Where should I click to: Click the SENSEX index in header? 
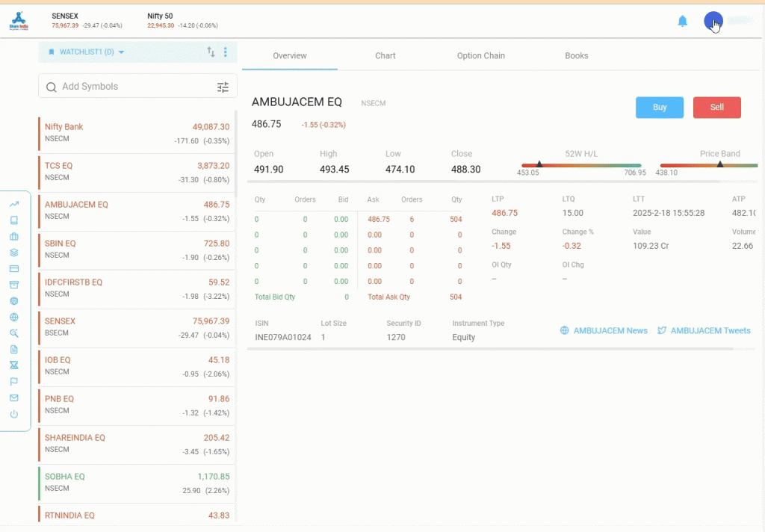[87, 20]
